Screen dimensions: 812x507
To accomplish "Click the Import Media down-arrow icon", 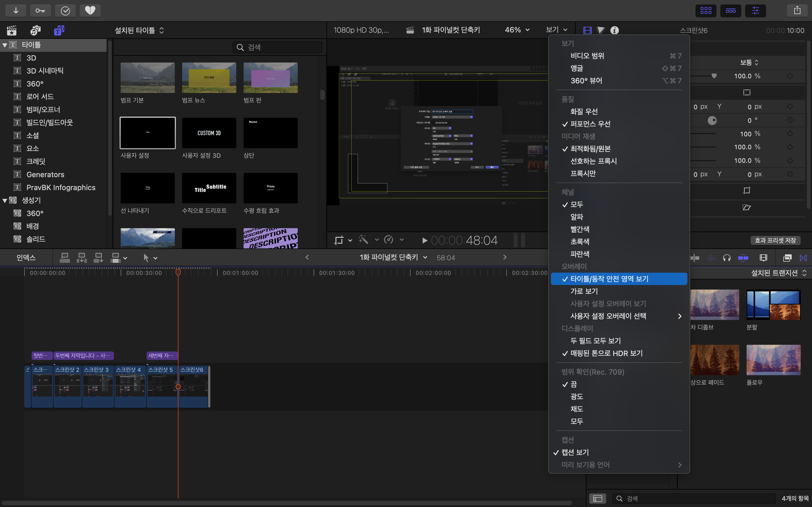I will (x=16, y=10).
